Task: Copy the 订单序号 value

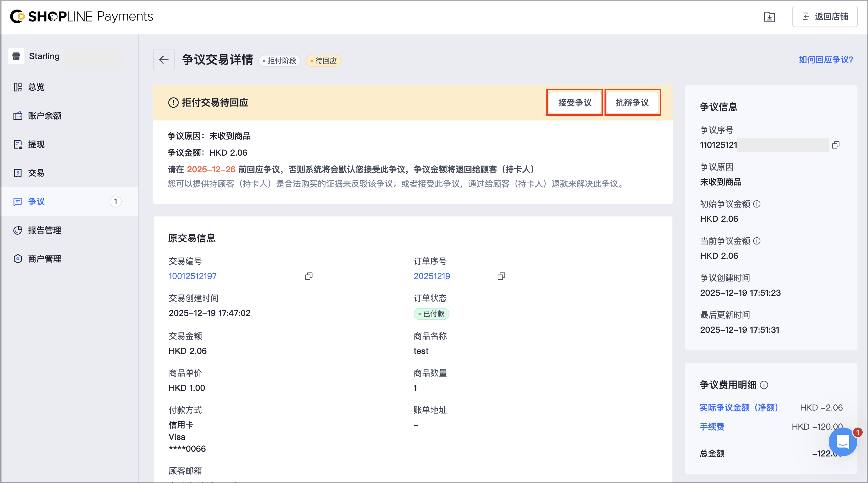Action: [x=501, y=276]
